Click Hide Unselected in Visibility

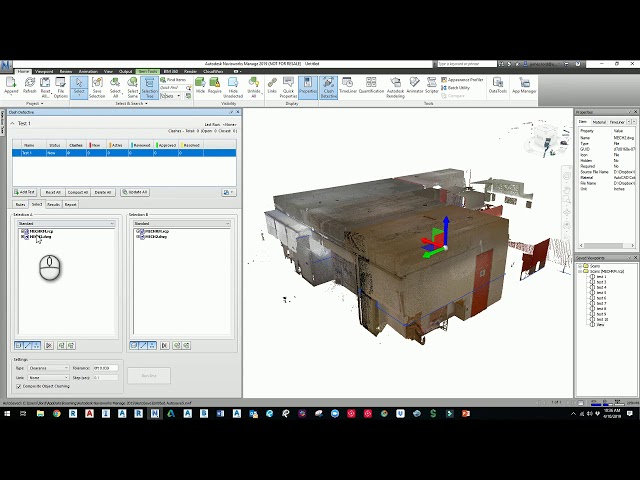point(233,87)
